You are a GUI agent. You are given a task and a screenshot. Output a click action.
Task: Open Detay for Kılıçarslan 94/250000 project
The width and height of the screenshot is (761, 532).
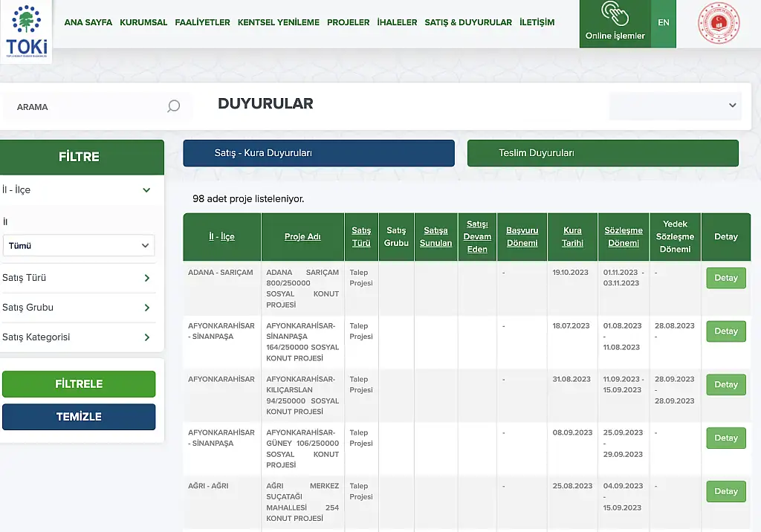point(726,385)
